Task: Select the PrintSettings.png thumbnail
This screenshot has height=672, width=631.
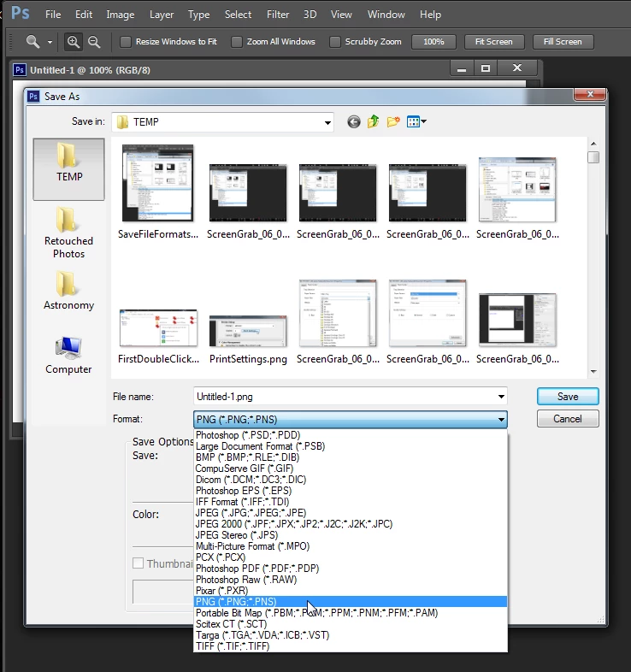Action: 248,339
